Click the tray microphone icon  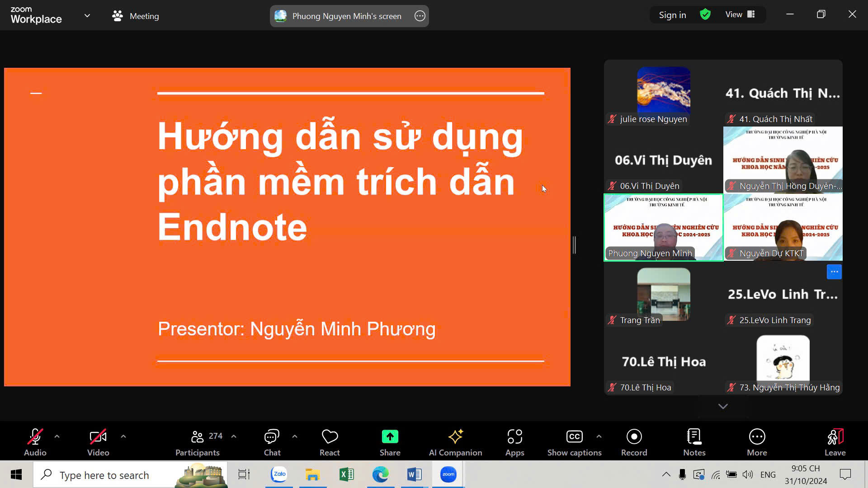tap(683, 474)
